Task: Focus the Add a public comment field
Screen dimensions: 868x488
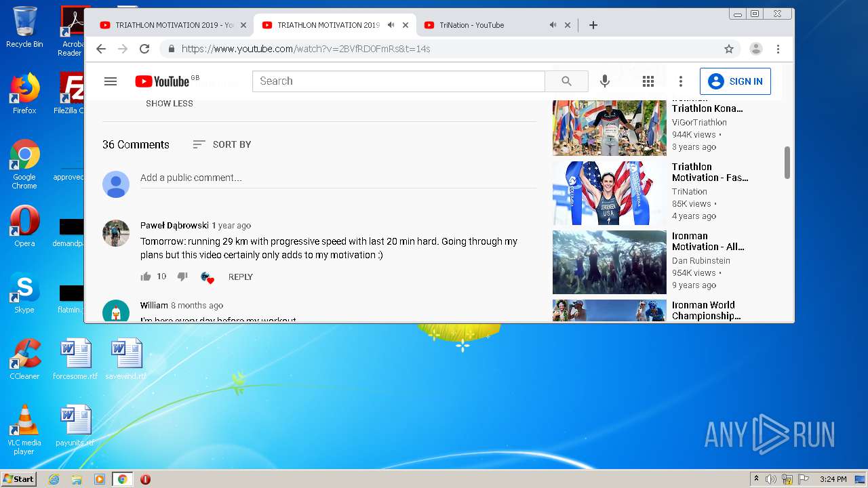Action: tap(338, 178)
